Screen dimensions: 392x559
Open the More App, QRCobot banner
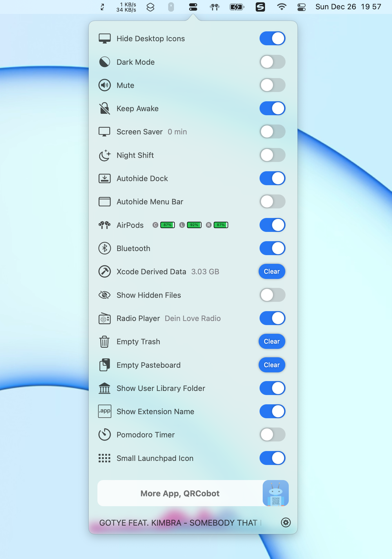pyautogui.click(x=193, y=493)
